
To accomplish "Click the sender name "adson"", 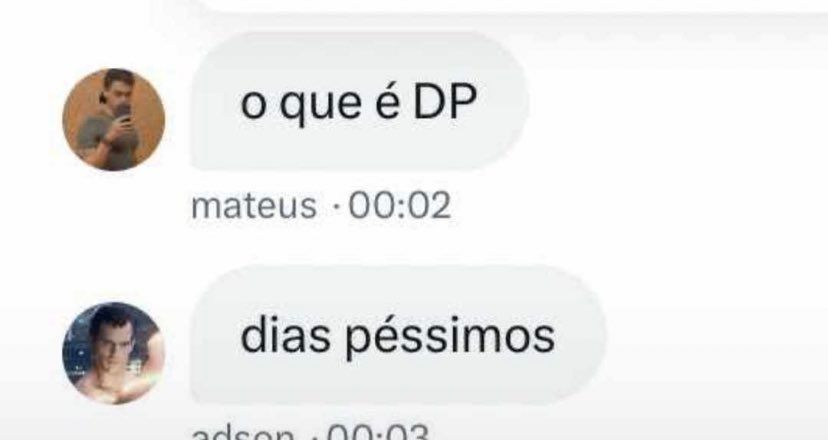I will [242, 433].
